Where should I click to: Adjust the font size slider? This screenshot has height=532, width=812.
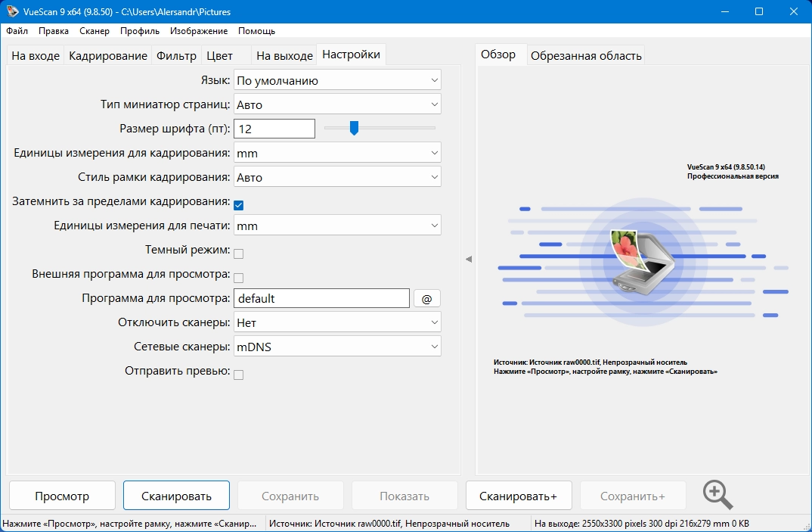[x=354, y=128]
